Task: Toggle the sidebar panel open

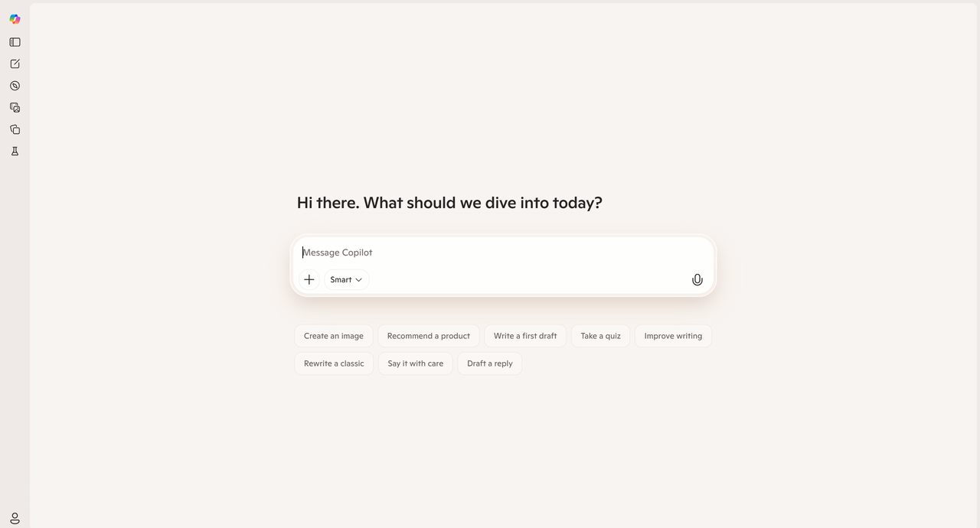Action: pyautogui.click(x=15, y=42)
